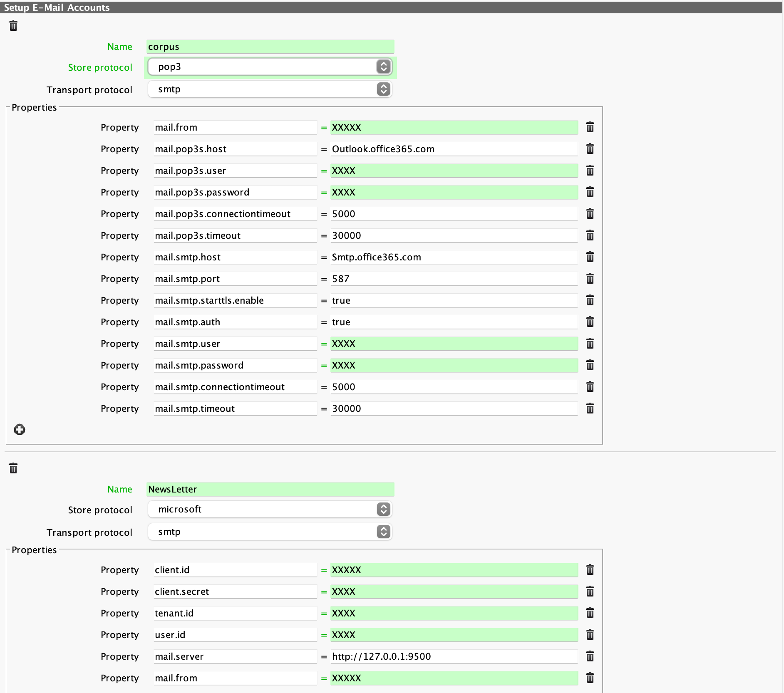Delete the mail.server property row
Screen dimensions: 784x693
click(590, 656)
